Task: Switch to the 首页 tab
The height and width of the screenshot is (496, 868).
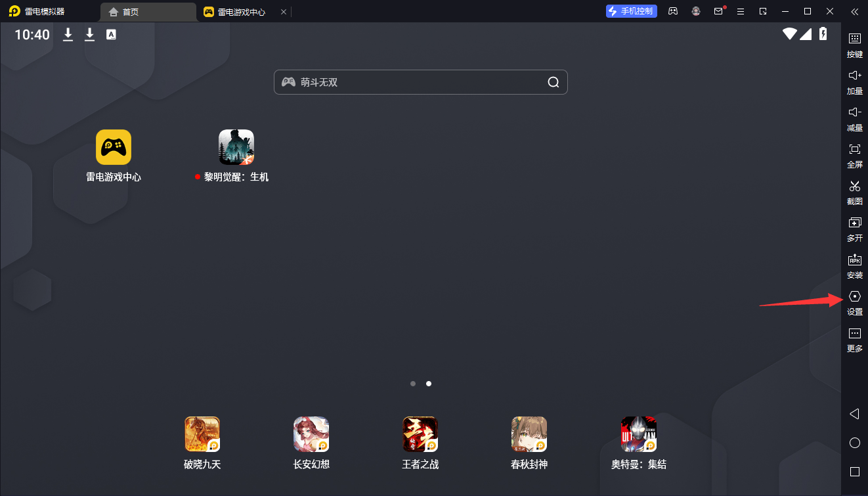Action: pos(148,12)
